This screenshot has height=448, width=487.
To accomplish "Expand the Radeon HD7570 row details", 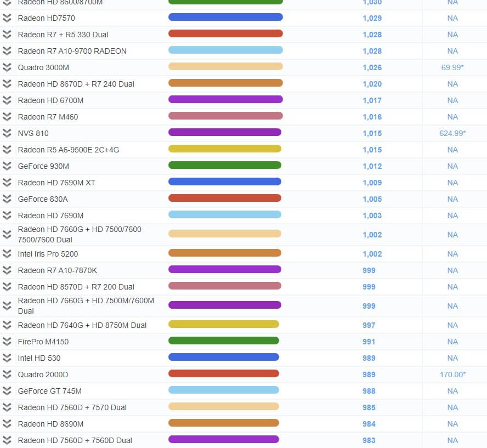I will (7, 18).
